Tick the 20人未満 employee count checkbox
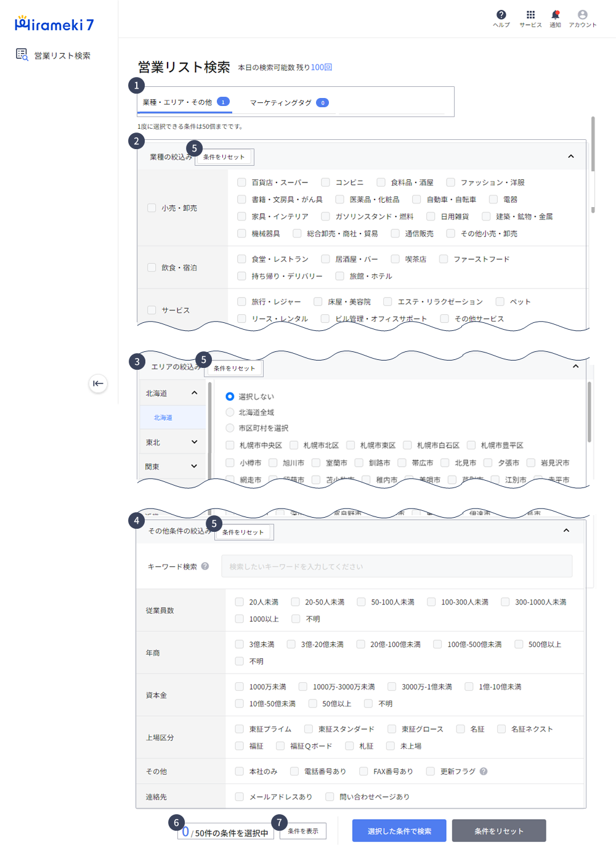The width and height of the screenshot is (616, 848). [239, 601]
